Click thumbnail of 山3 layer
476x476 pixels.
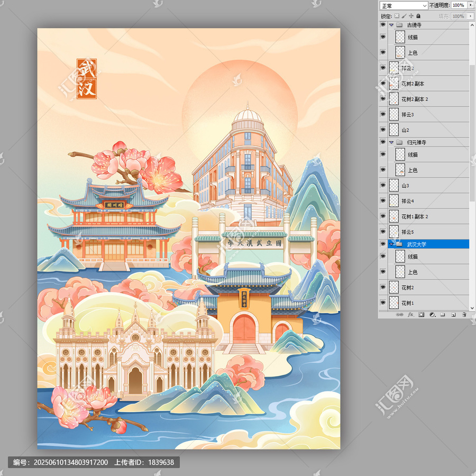point(393,185)
